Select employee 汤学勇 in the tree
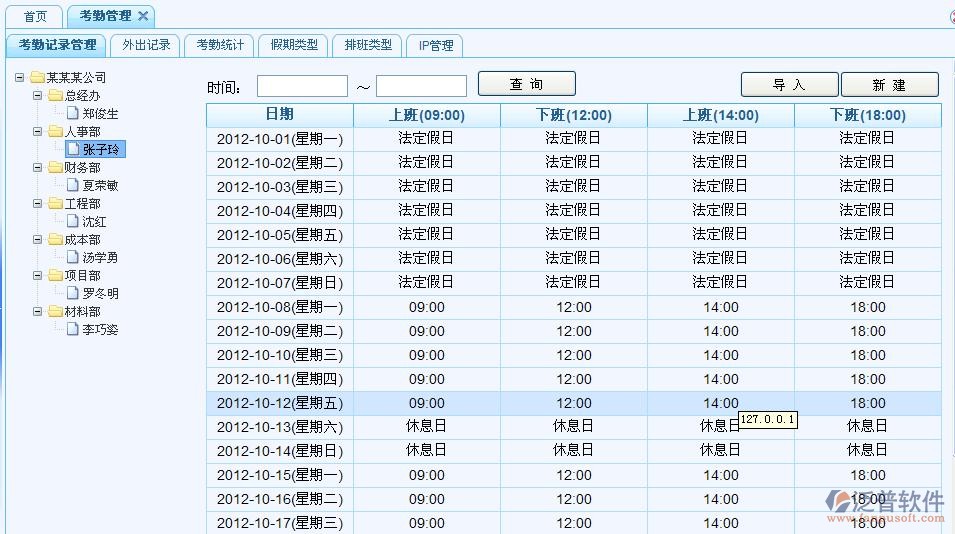The width and height of the screenshot is (955, 534). coord(100,258)
